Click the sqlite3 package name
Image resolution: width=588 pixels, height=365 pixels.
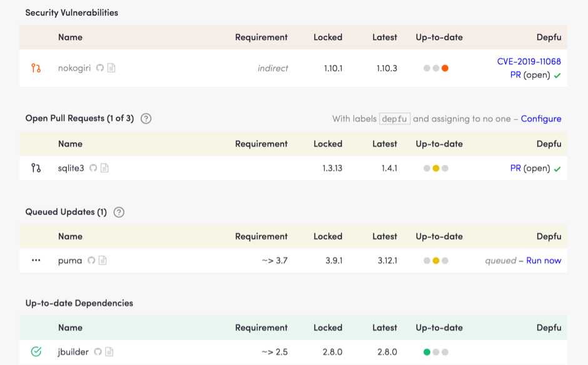click(71, 168)
